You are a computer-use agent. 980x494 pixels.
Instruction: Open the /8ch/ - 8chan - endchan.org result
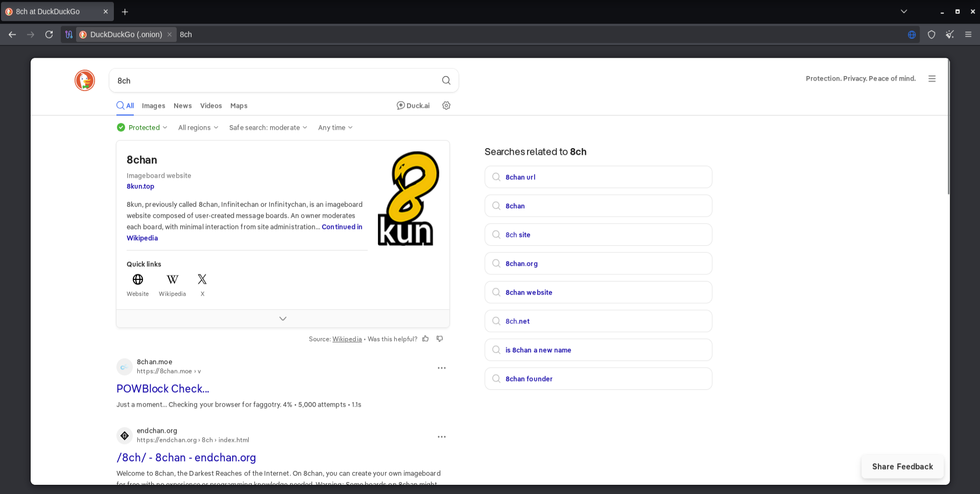coord(186,458)
